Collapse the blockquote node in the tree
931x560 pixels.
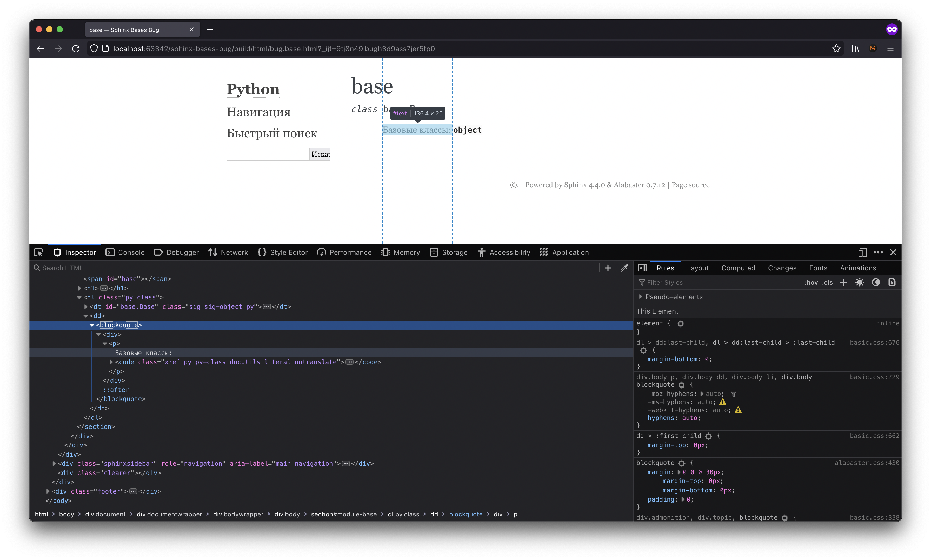92,325
